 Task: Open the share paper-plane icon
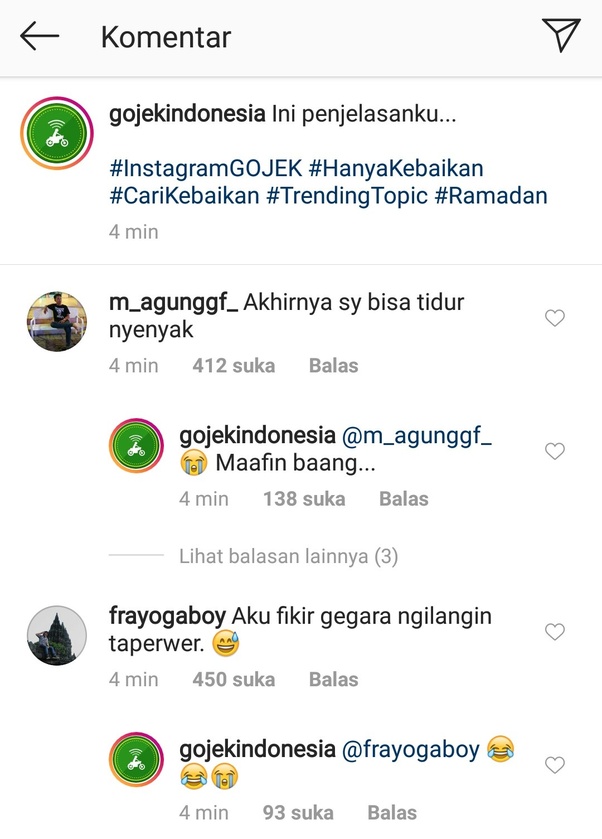tap(561, 35)
